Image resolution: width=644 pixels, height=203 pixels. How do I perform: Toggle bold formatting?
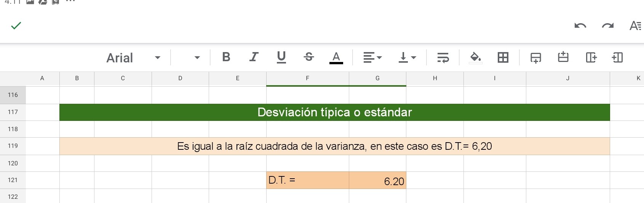pos(226,57)
